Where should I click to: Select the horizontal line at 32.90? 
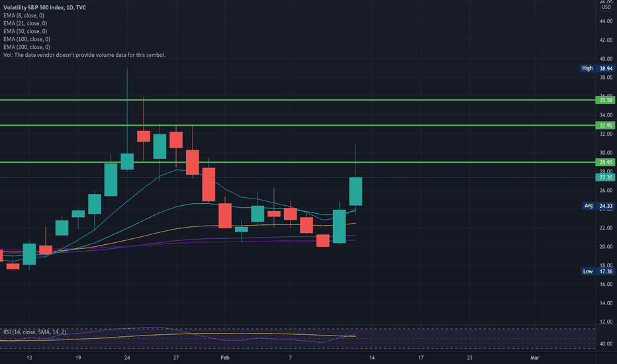tap(297, 125)
